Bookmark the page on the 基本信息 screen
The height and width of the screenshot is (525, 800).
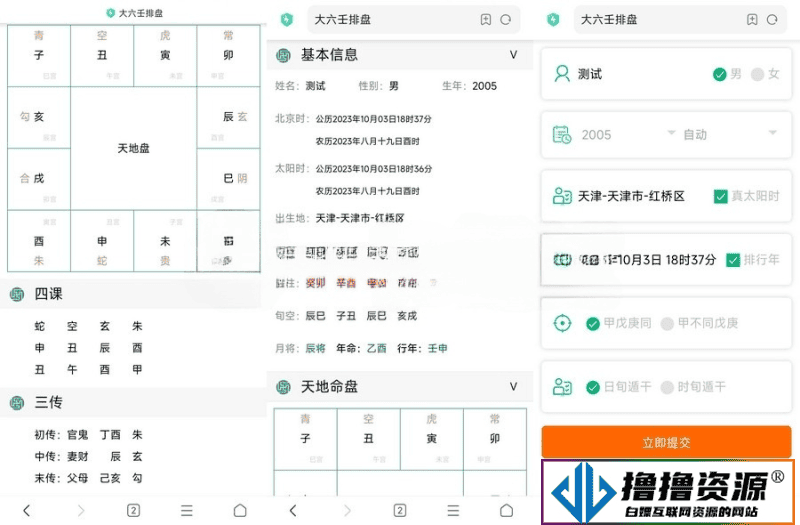pyautogui.click(x=486, y=19)
